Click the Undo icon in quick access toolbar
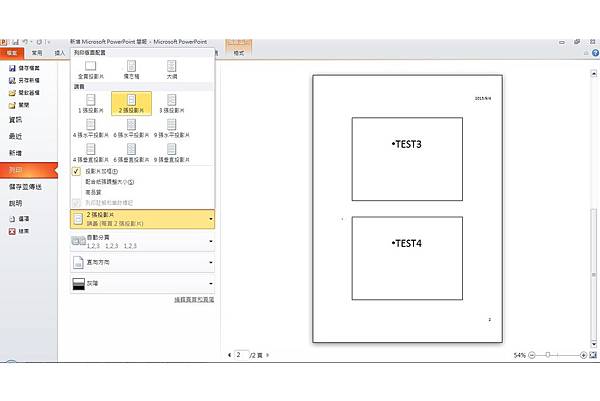The image size is (600, 401). [x=25, y=42]
